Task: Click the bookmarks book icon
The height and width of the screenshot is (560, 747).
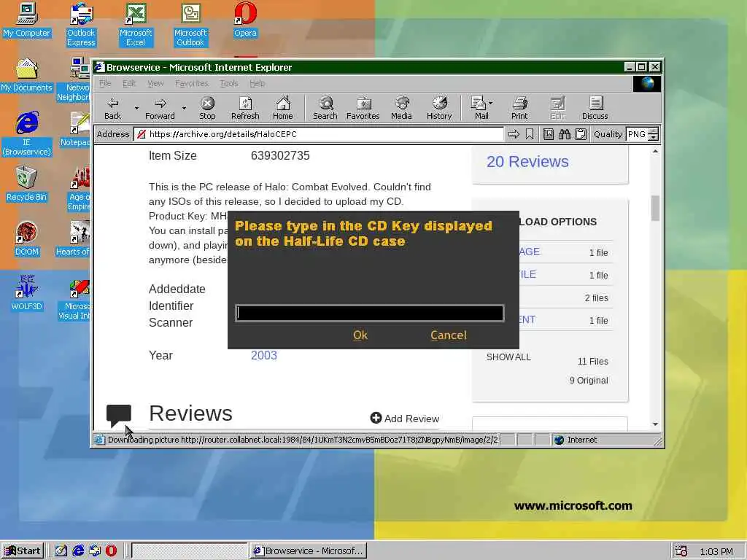Action: tap(549, 134)
